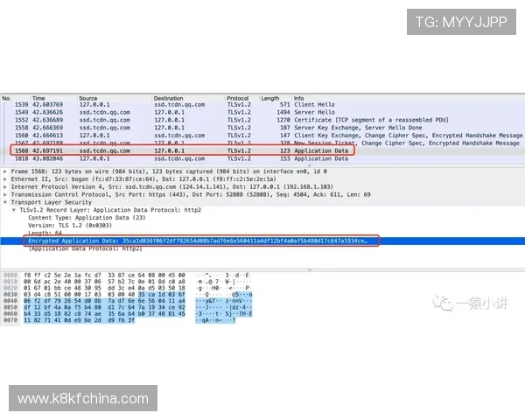Click the Length column header
525x420 pixels.
tap(270, 98)
